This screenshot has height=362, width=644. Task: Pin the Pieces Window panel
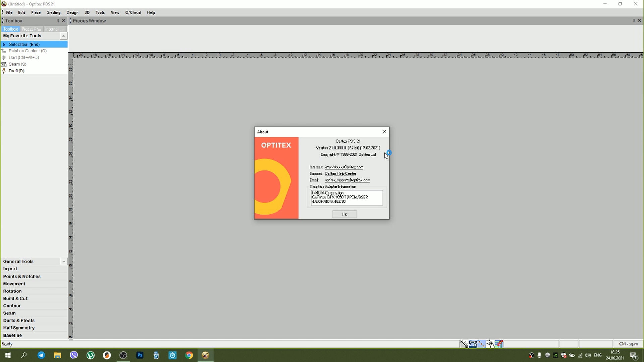[634, 21]
